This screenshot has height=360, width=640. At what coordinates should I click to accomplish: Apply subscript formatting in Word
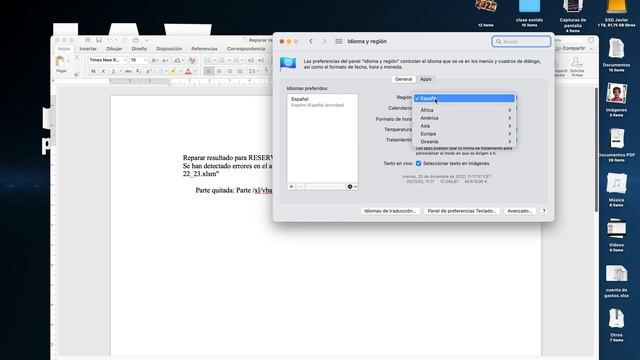click(x=138, y=71)
